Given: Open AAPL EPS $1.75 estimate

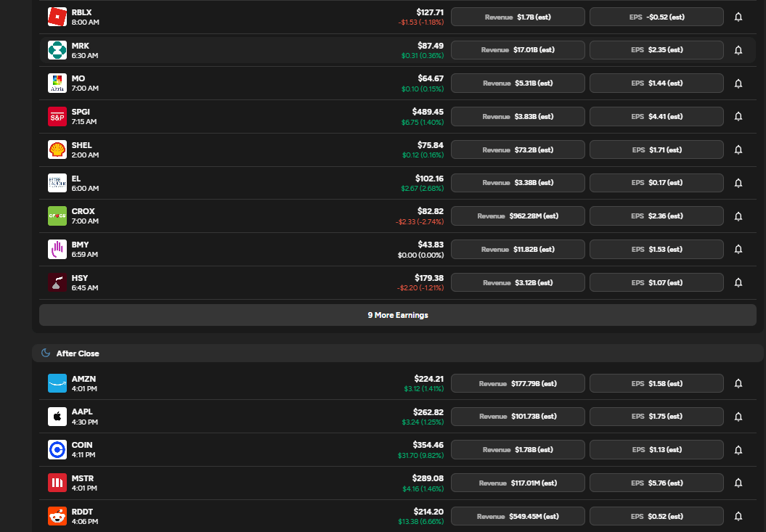Looking at the screenshot, I should (656, 417).
